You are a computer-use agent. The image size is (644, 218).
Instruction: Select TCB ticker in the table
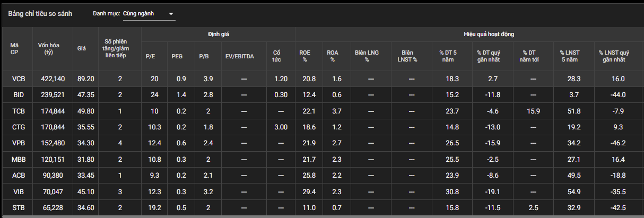click(x=18, y=111)
